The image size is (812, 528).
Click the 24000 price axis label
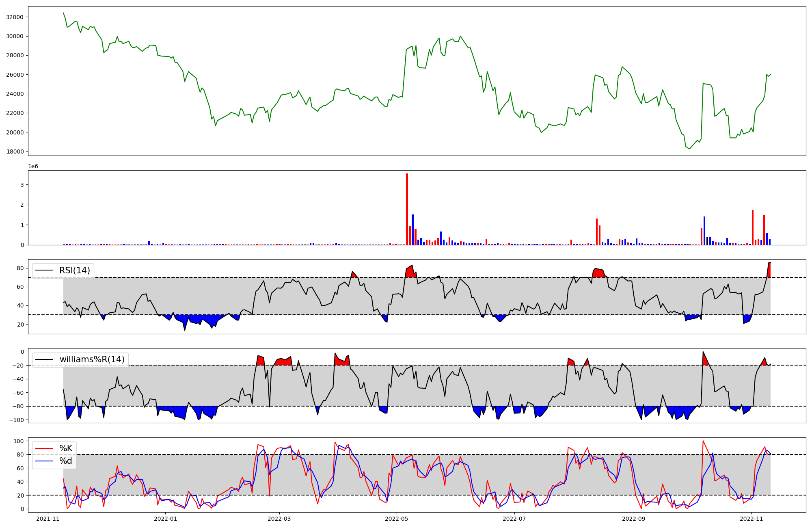point(15,94)
